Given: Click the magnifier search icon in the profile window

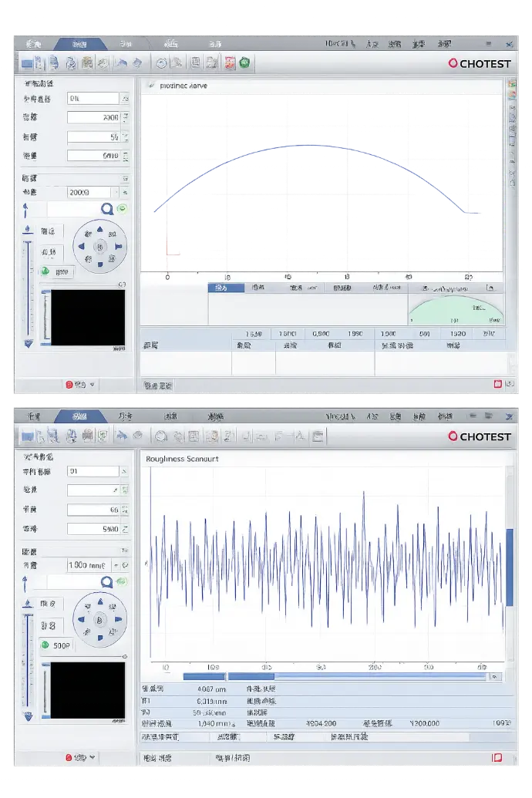Looking at the screenshot, I should 107,209.
